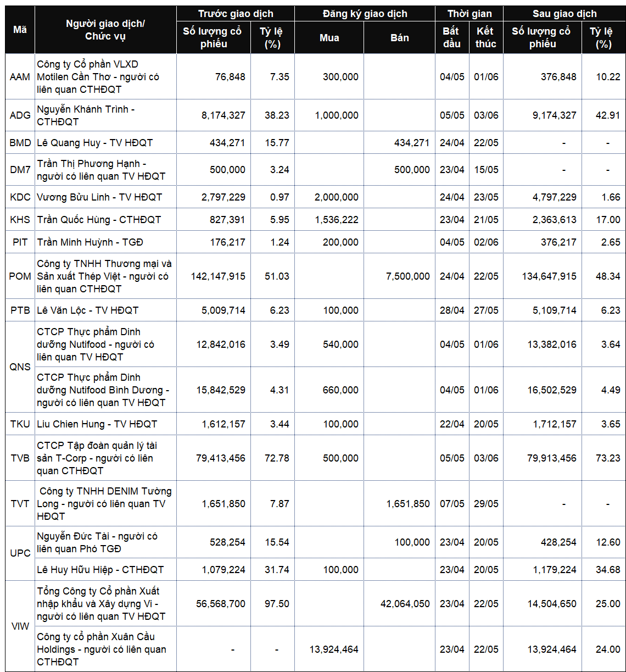Select the "Trước giao dịch" header cell
Viewport: 626px width, 672px height.
235,14
